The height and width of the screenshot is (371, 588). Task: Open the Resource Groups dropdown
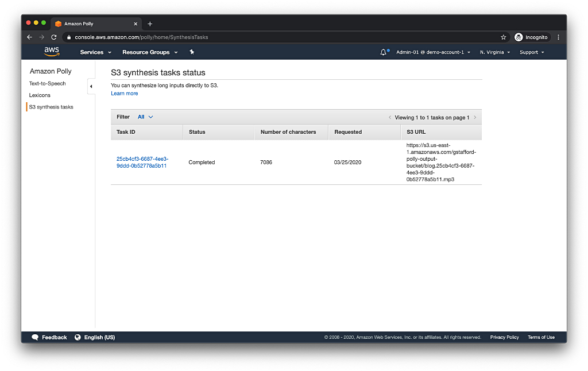pyautogui.click(x=150, y=52)
